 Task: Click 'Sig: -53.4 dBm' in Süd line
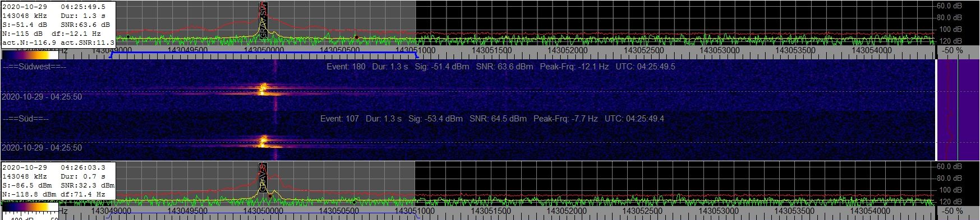point(435,119)
